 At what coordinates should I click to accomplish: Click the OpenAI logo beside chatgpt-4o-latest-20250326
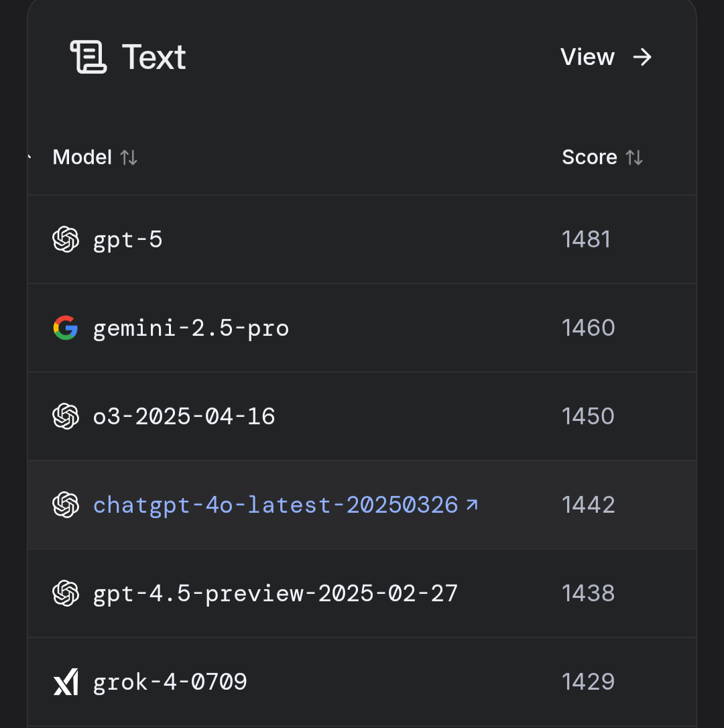pos(66,505)
